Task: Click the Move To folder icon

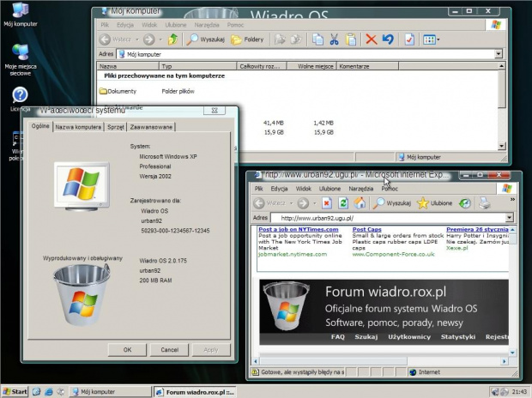Action: (x=280, y=39)
